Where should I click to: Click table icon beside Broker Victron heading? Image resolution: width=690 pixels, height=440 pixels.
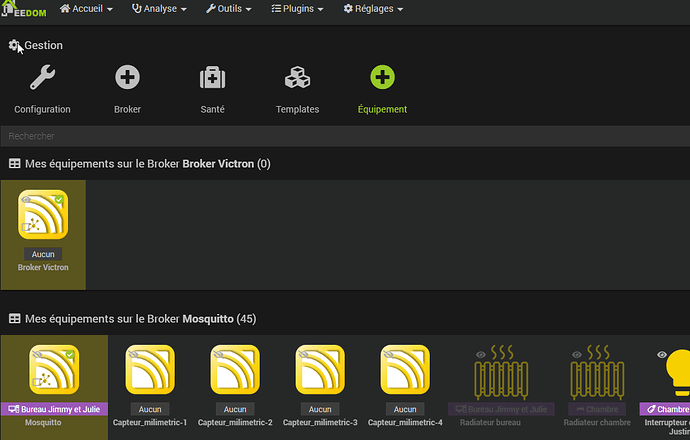[15, 164]
